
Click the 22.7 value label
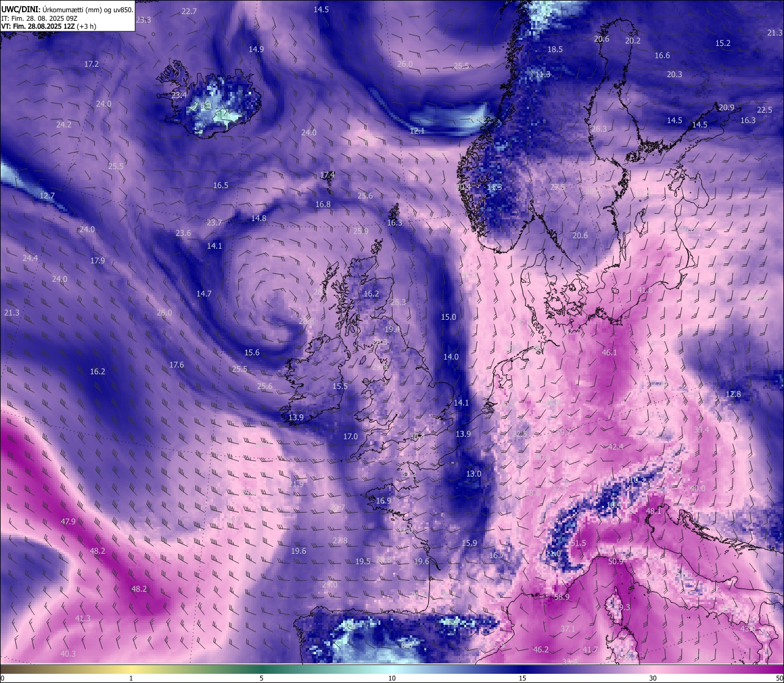[x=189, y=12]
